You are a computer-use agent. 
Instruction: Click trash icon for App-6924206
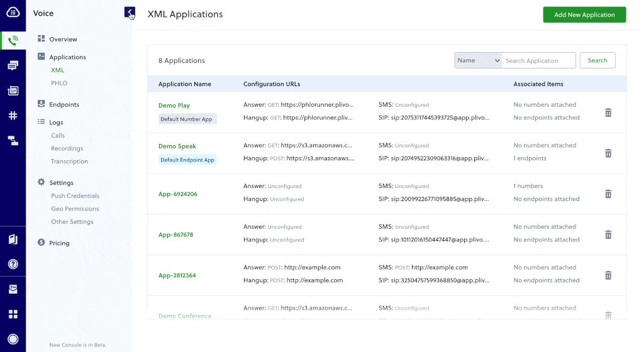[608, 194]
